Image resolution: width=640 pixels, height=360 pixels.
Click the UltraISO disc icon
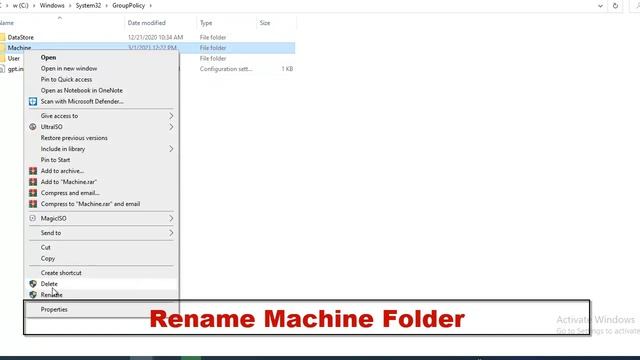pyautogui.click(x=33, y=127)
